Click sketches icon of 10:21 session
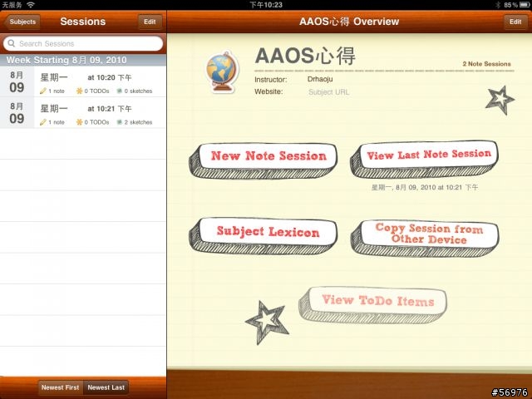The image size is (532, 399). (120, 122)
